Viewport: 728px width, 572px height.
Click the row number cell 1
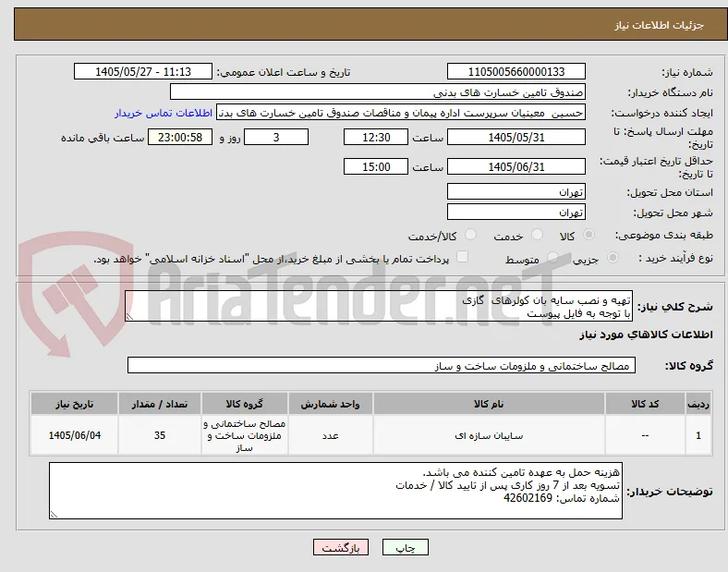(698, 435)
